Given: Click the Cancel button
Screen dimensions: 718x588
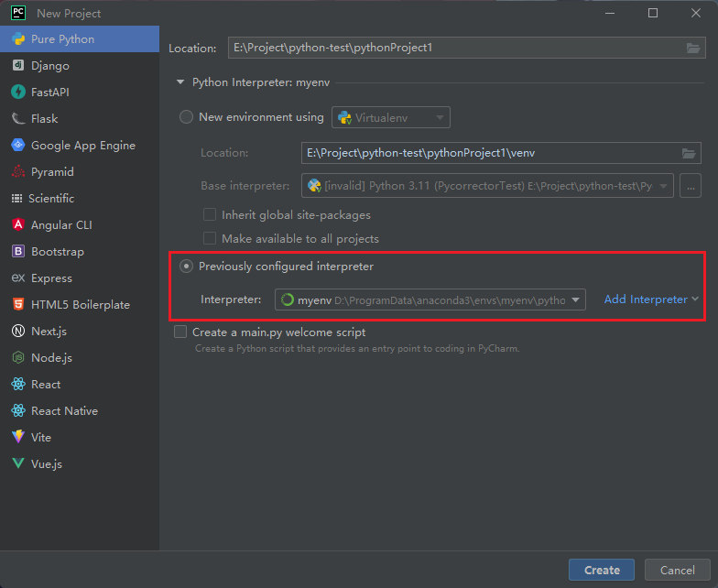Looking at the screenshot, I should pyautogui.click(x=678, y=570).
